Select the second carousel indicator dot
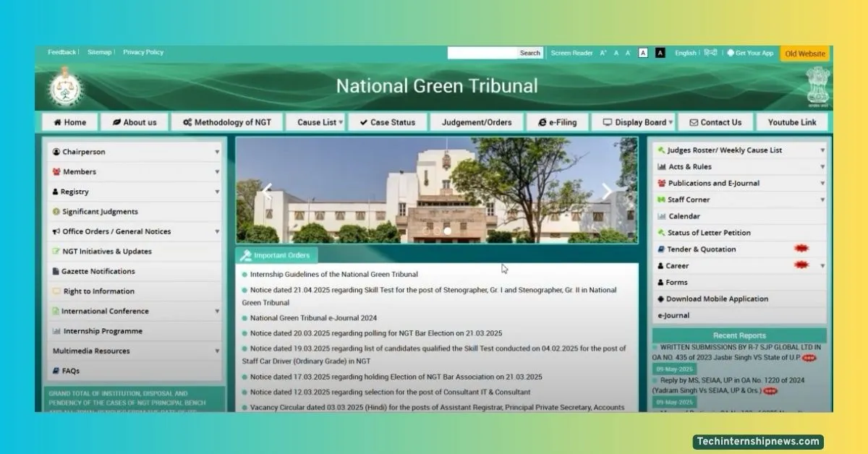The height and width of the screenshot is (454, 868). 437,231
